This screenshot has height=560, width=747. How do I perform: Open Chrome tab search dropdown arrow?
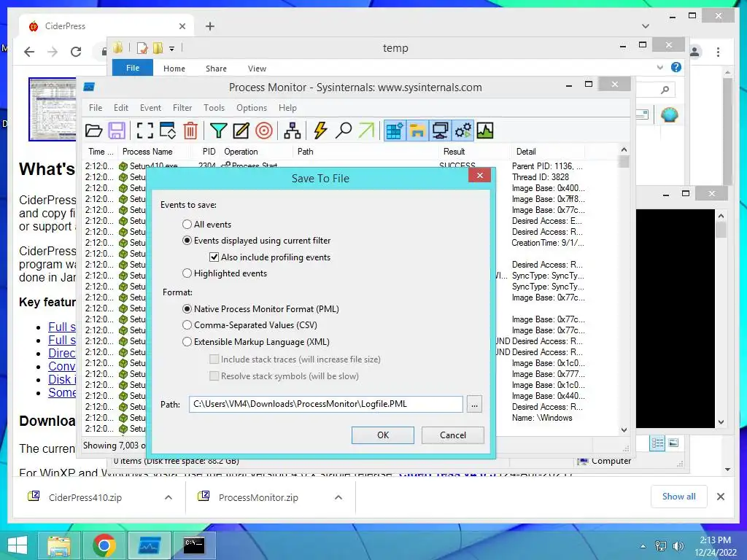645,26
